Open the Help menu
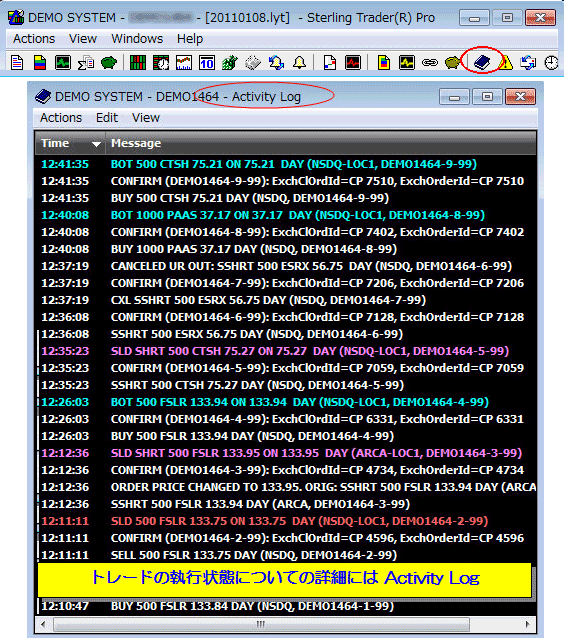 point(190,39)
